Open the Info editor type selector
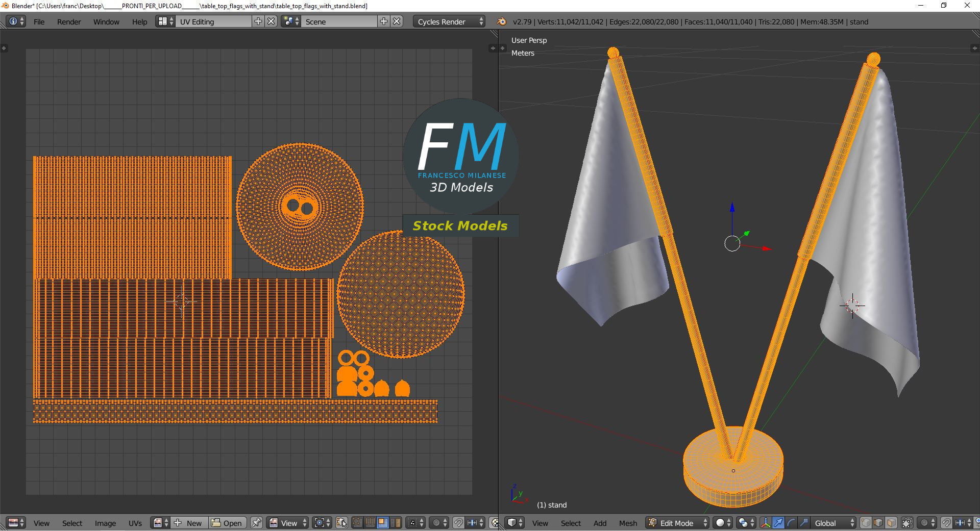Screen dimensions: 980x531 [x=16, y=21]
